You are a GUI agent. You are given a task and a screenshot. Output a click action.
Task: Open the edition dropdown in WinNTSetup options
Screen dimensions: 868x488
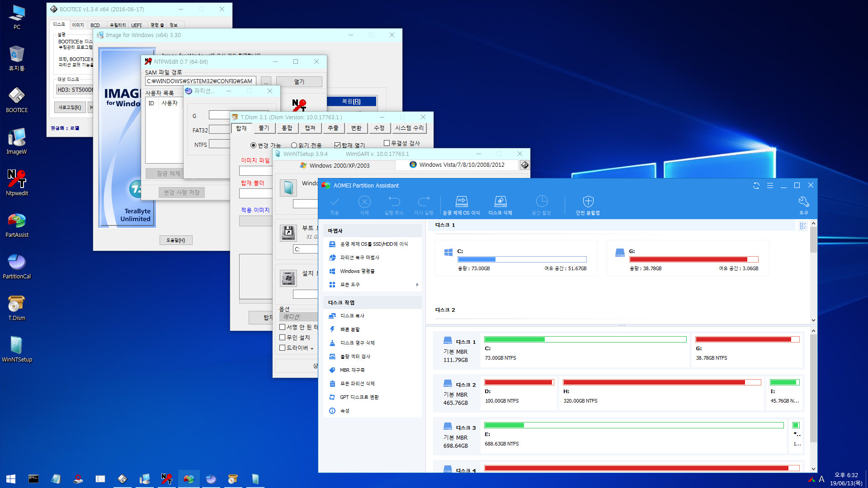(299, 317)
